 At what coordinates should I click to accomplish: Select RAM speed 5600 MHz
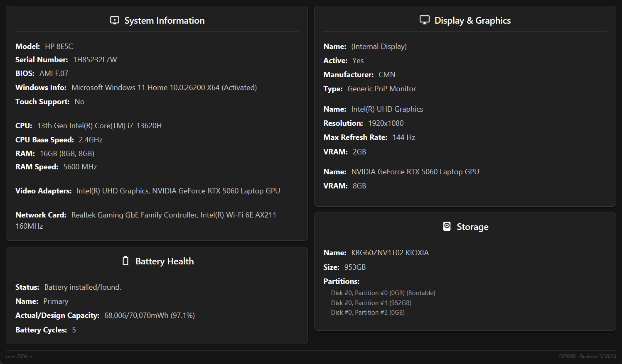click(x=80, y=167)
